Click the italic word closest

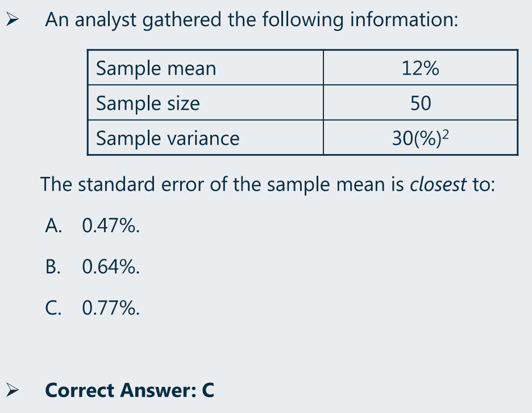(x=438, y=184)
